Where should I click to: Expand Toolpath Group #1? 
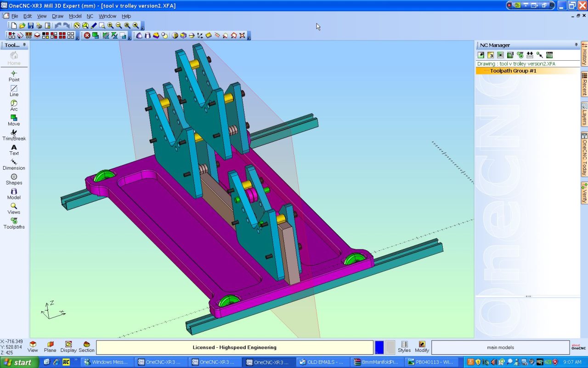(514, 71)
